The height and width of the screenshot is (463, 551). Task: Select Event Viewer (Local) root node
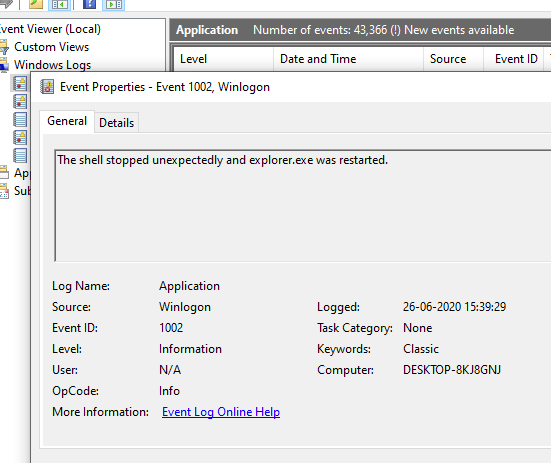click(50, 29)
